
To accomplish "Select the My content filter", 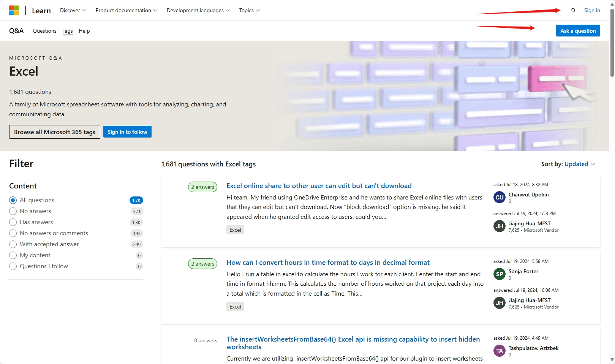I will 13,255.
